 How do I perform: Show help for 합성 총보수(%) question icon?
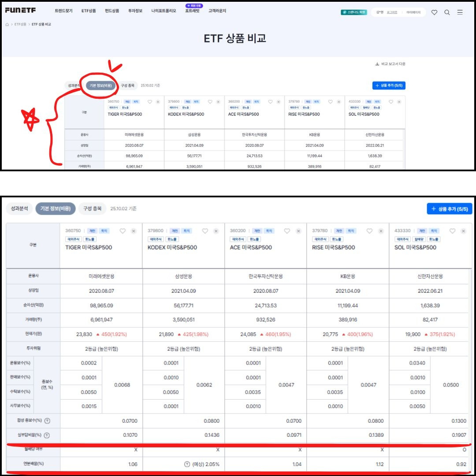point(47,421)
